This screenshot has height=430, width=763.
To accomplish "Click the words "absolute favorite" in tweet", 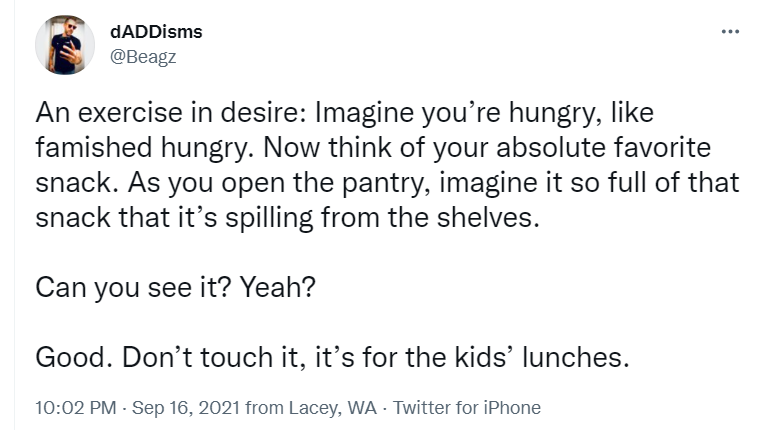I will [x=603, y=147].
